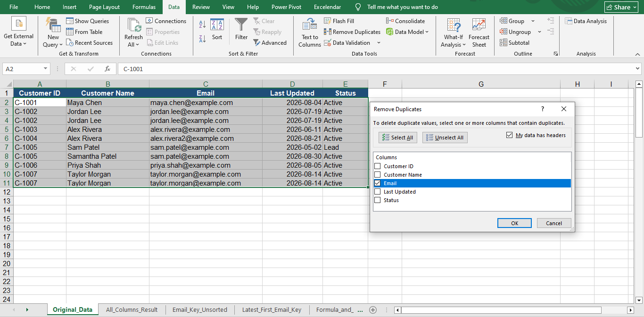Switch to Page Layout tab
The image size is (644, 317).
tap(104, 7)
